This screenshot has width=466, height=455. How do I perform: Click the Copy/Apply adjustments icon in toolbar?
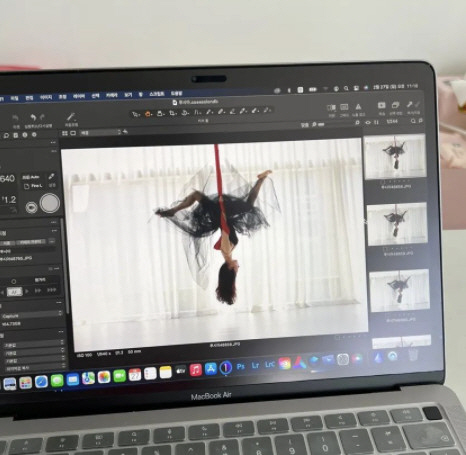(413, 105)
